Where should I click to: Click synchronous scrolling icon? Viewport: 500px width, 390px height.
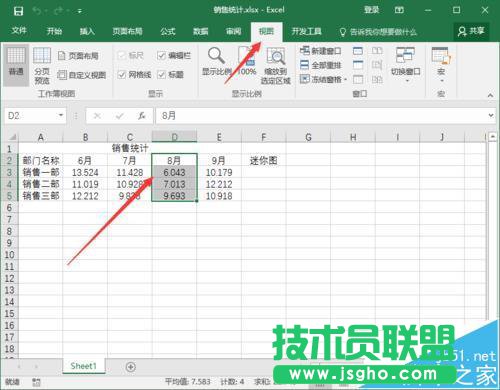point(377,65)
